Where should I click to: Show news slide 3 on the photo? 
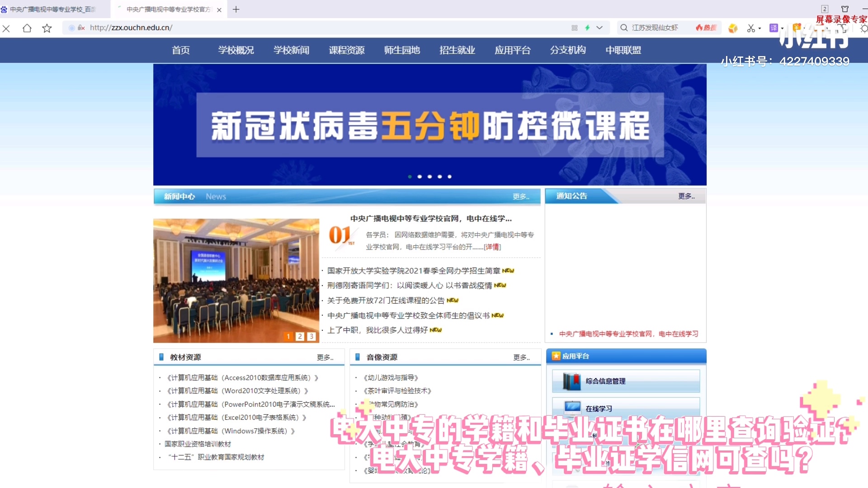(311, 336)
